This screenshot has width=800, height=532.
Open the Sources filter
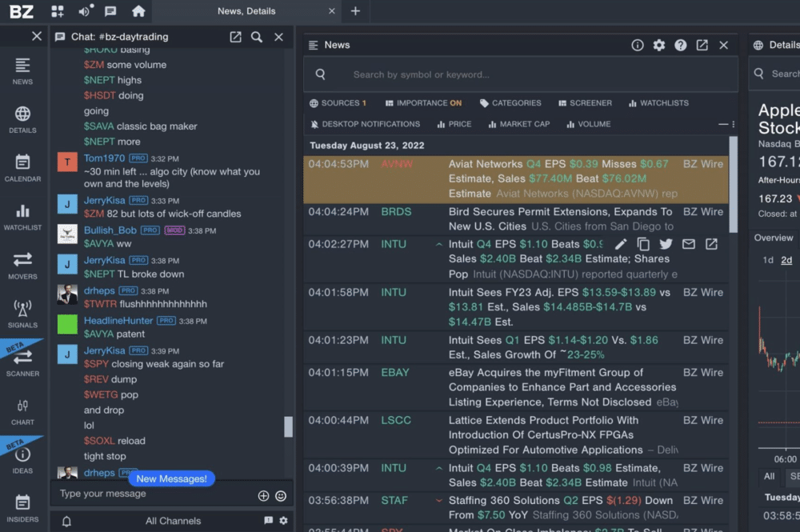pyautogui.click(x=338, y=103)
